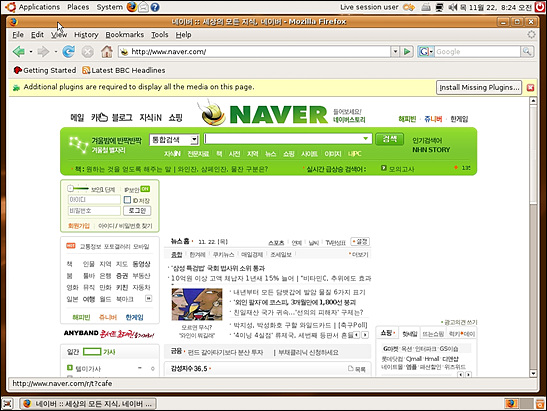Screen dimensions: 547x411
Task: Open the mail launcher icon in the top panel
Action: [143, 7]
